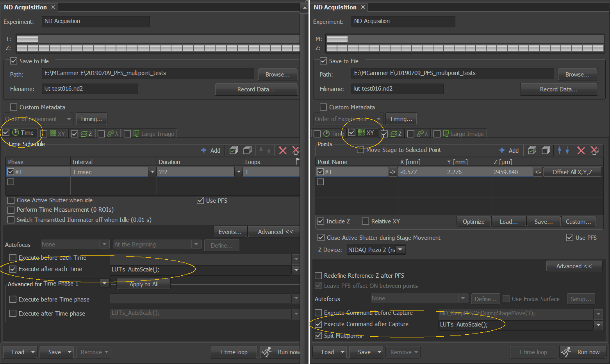
Task: Click Filename field in right panel
Action: (x=397, y=89)
